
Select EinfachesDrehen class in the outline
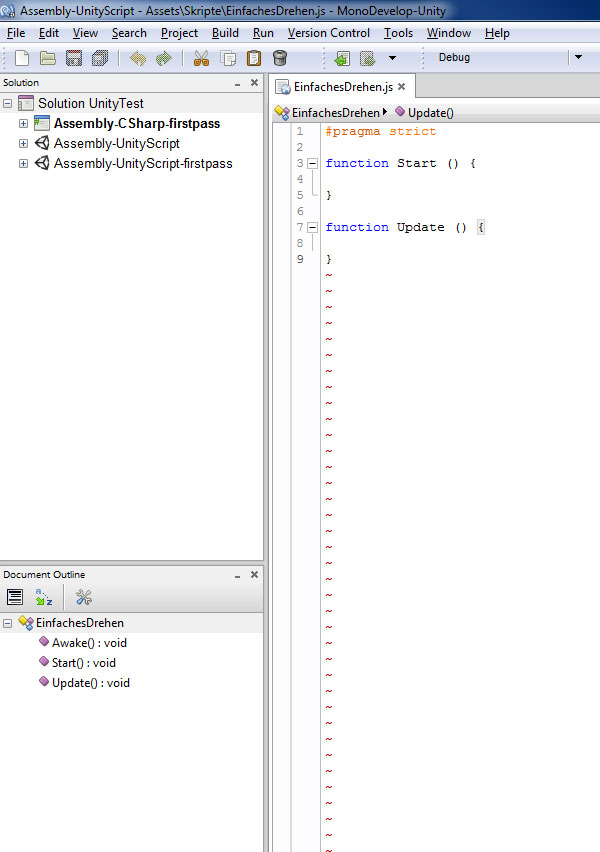click(x=79, y=623)
